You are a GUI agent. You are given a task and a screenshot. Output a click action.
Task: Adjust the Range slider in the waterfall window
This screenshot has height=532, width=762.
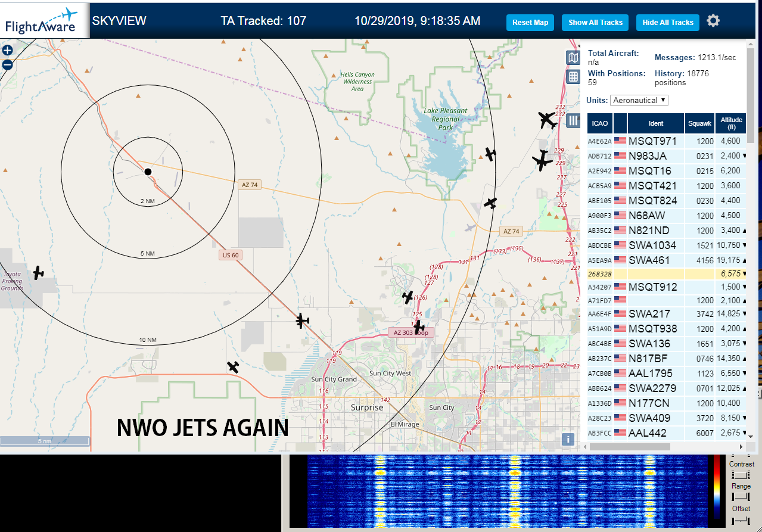click(x=741, y=497)
